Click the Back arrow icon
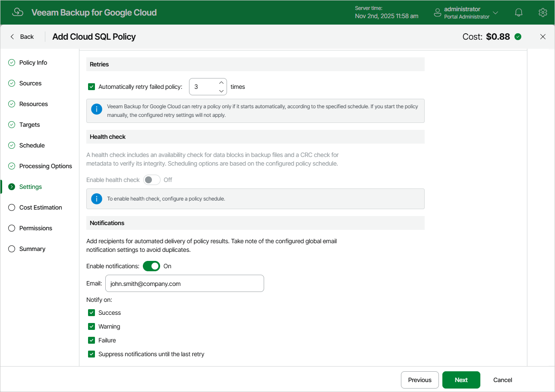This screenshot has height=392, width=555. (x=12, y=37)
